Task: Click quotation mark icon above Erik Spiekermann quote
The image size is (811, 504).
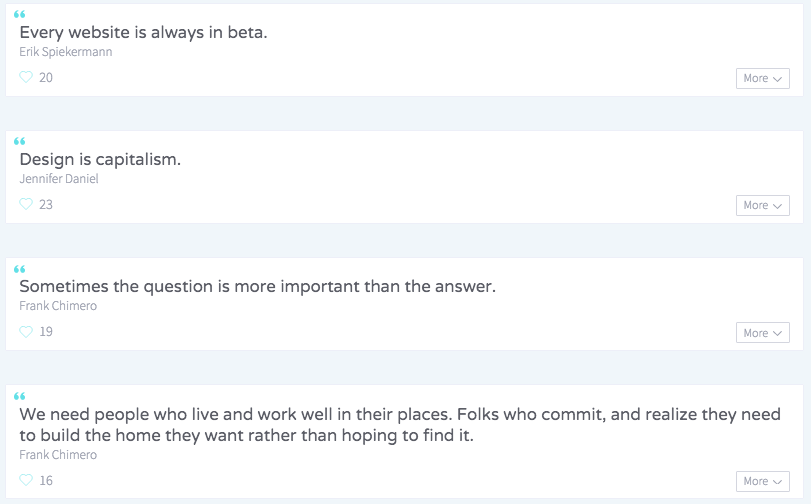Action: [x=20, y=14]
